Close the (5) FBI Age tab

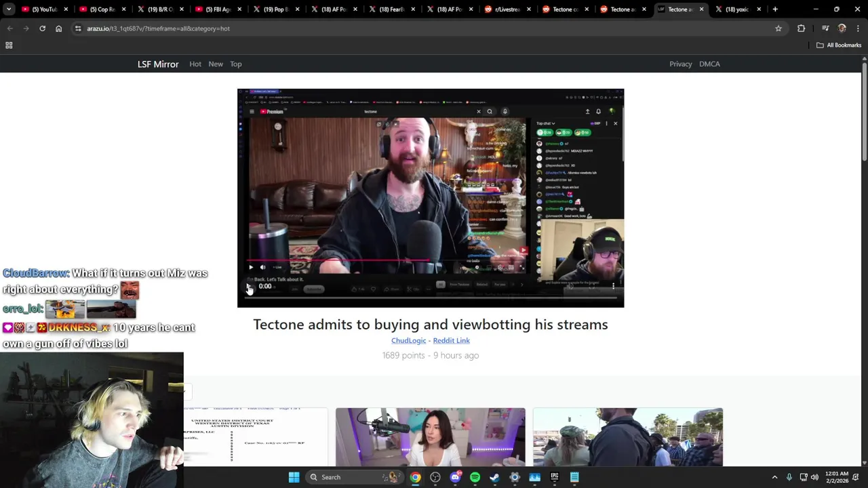click(x=239, y=9)
